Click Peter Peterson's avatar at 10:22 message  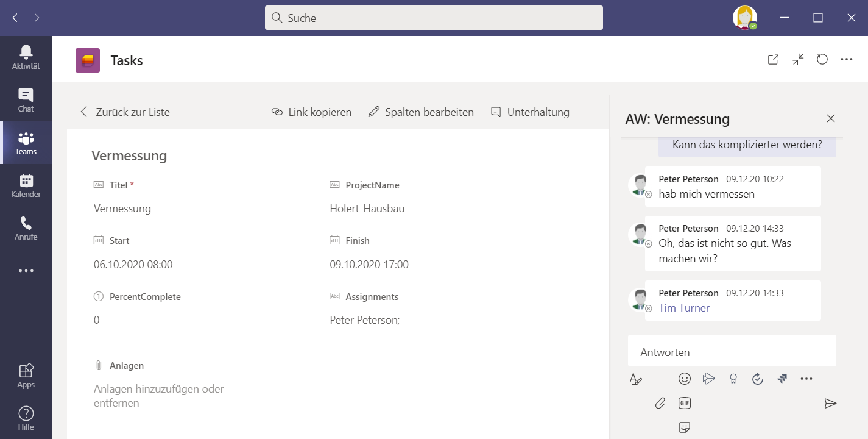pos(640,185)
